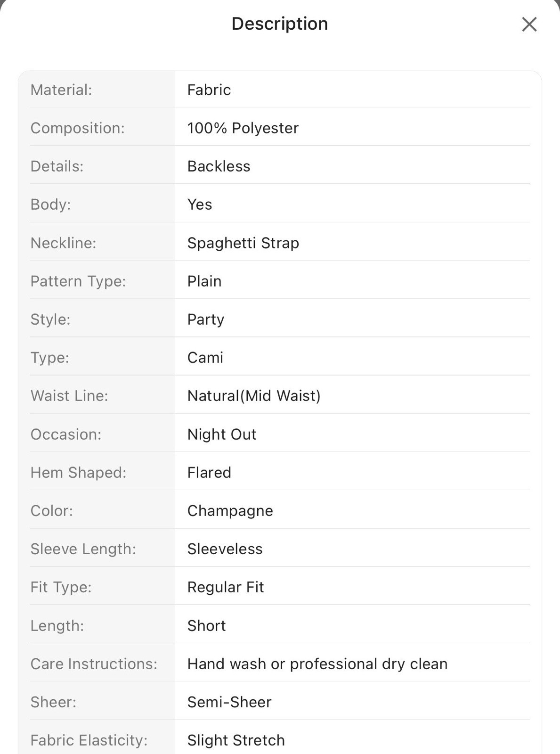Viewport: 560px width, 754px height.
Task: Select the Hem Shaped value Flared
Action: (209, 472)
